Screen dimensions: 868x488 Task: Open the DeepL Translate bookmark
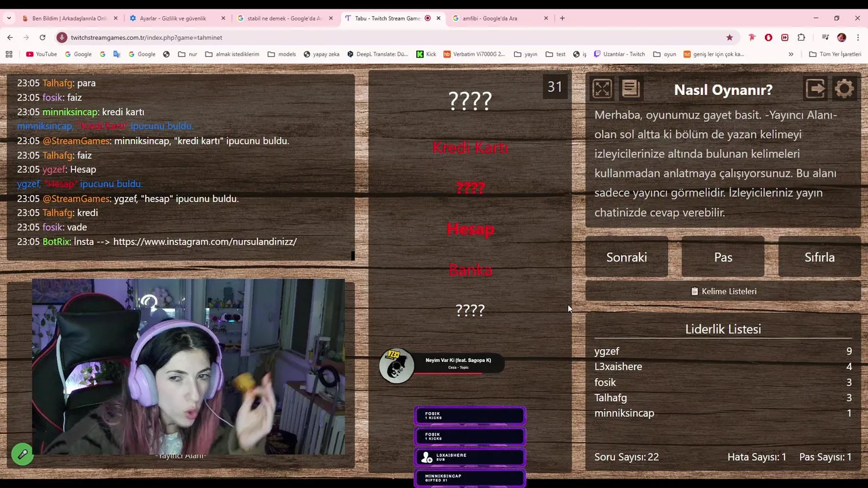pyautogui.click(x=378, y=54)
